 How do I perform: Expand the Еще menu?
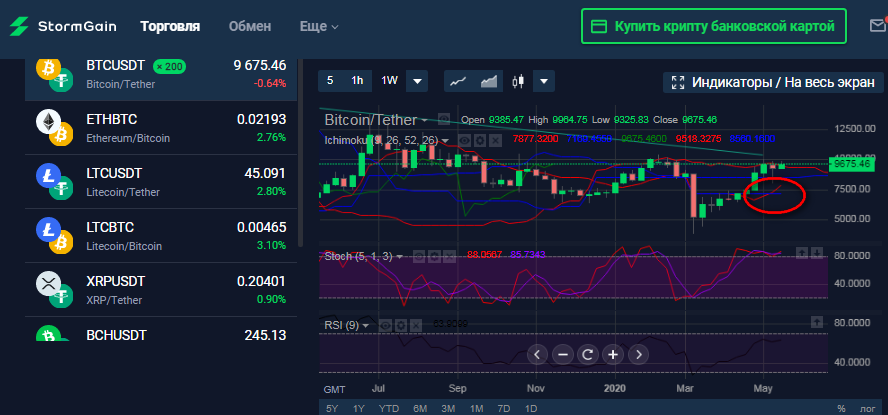click(319, 26)
